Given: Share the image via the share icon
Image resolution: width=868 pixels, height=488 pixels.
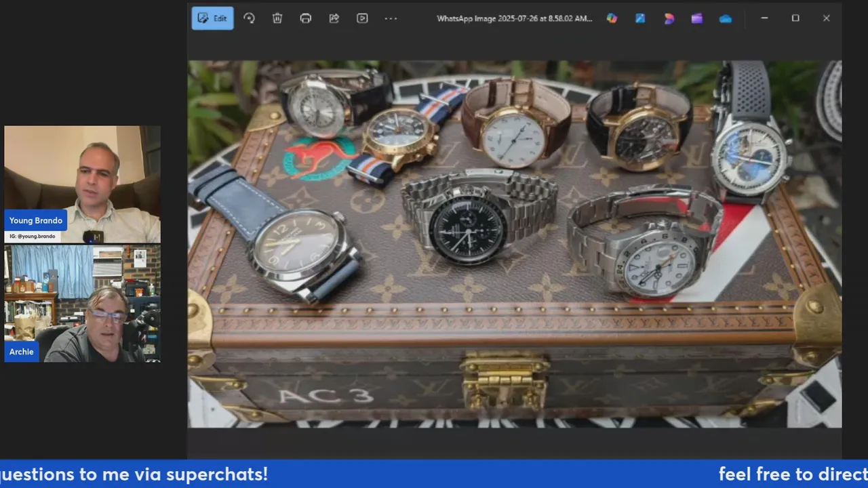Looking at the screenshot, I should click(x=334, y=18).
